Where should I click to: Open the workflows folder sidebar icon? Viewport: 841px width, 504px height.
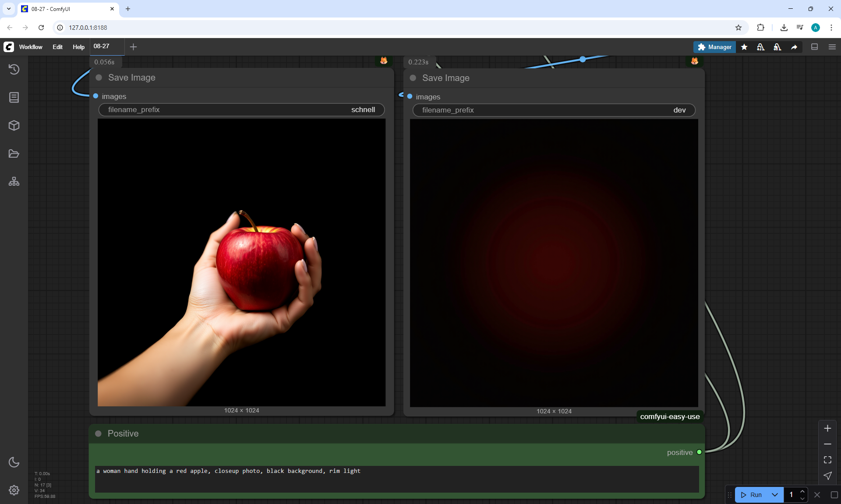[14, 154]
